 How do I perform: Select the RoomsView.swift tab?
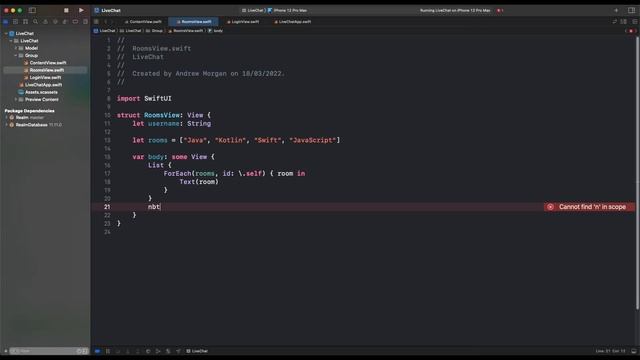[x=194, y=22]
